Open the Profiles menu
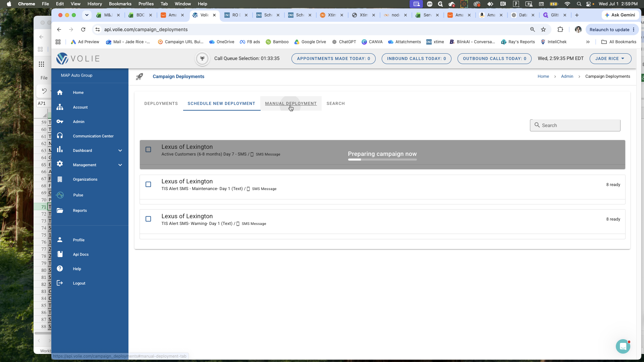Viewport: 644px width, 362px height. point(146,4)
